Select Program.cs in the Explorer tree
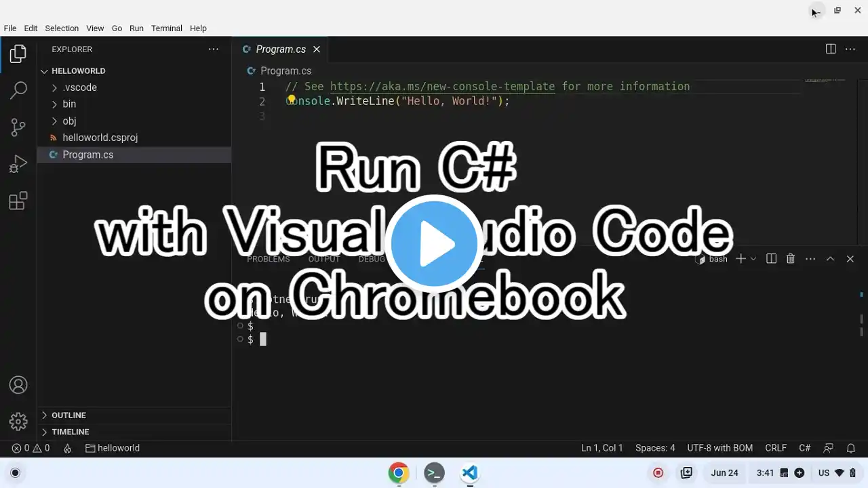This screenshot has height=488, width=868. tap(134, 155)
